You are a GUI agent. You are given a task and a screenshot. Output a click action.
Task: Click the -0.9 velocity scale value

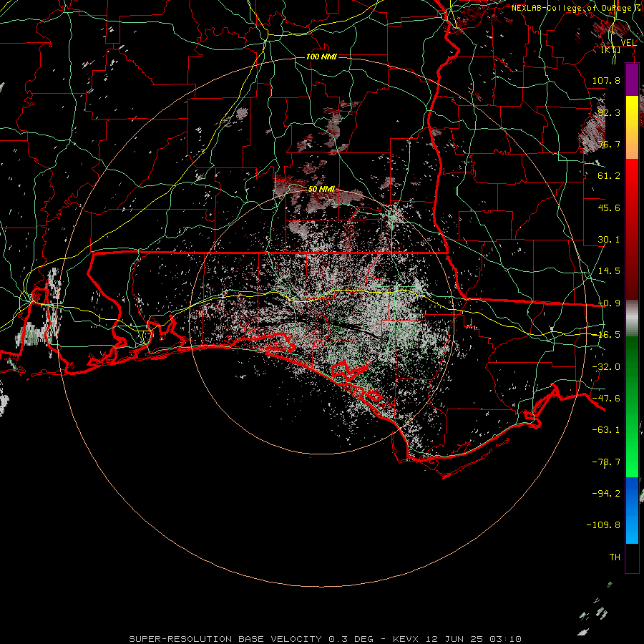pos(609,303)
